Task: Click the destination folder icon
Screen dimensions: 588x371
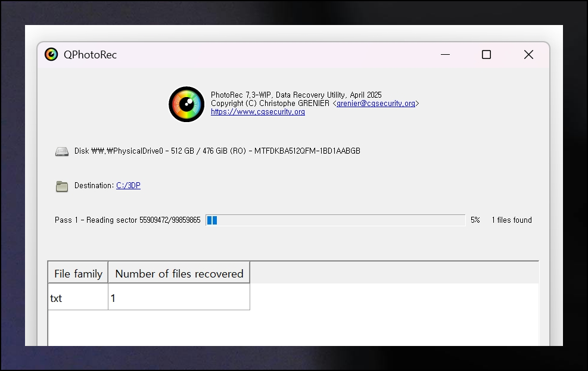Action: [62, 186]
